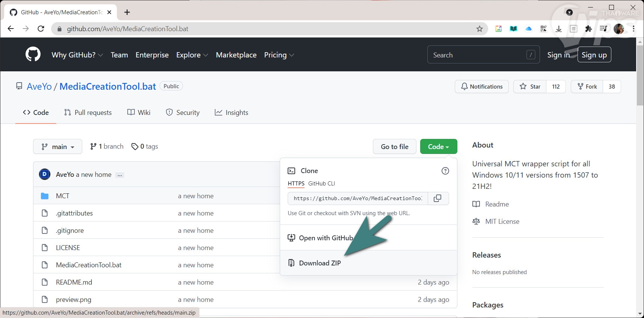Open the QR code extension icon
644x318 pixels.
(x=543, y=29)
